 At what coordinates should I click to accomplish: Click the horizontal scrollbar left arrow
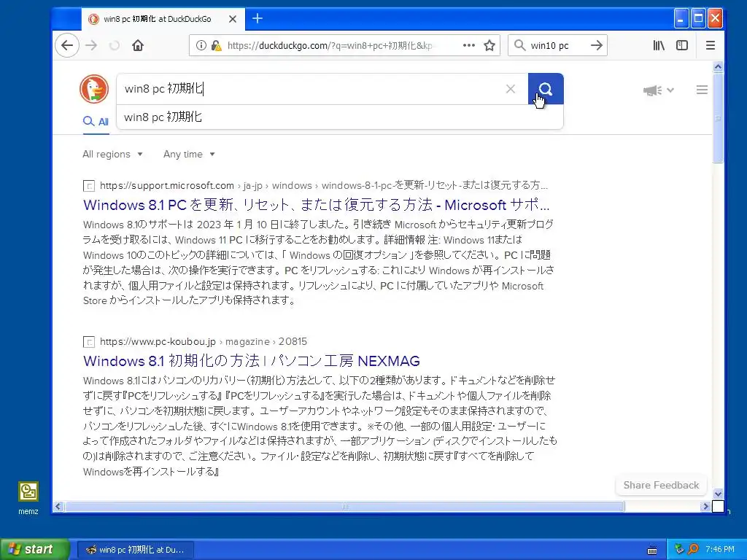coord(58,507)
